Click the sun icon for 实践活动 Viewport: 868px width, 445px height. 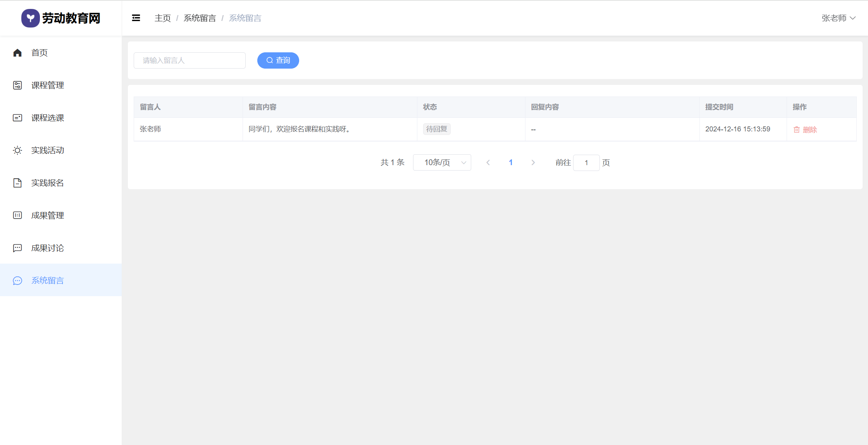point(17,150)
